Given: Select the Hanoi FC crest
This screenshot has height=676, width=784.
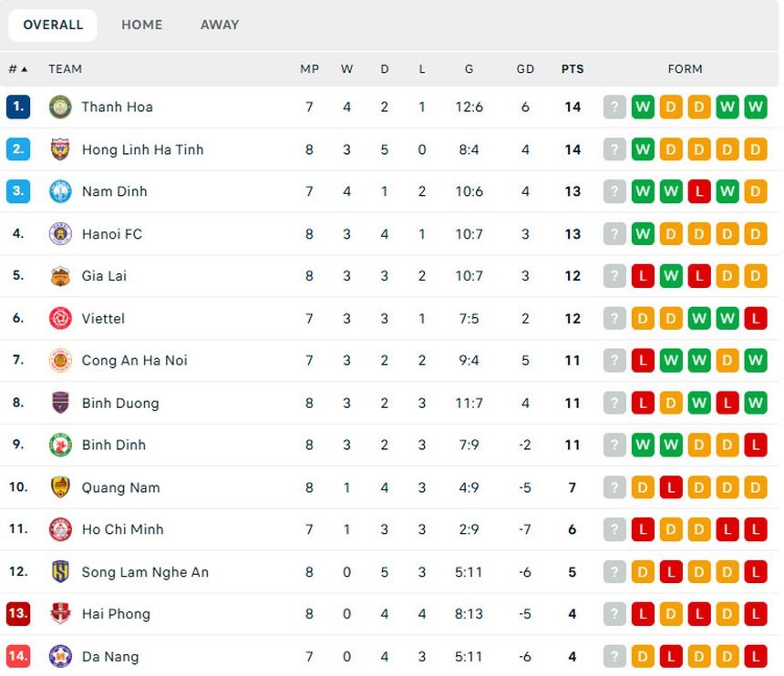Looking at the screenshot, I should pos(59,234).
